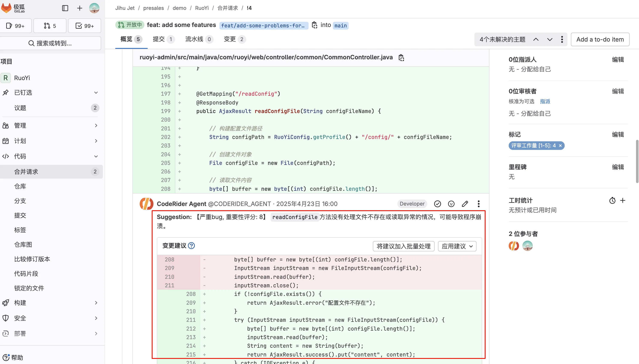The height and width of the screenshot is (364, 639).
Task: Copy the file path of CommonController.java
Action: [x=401, y=58]
